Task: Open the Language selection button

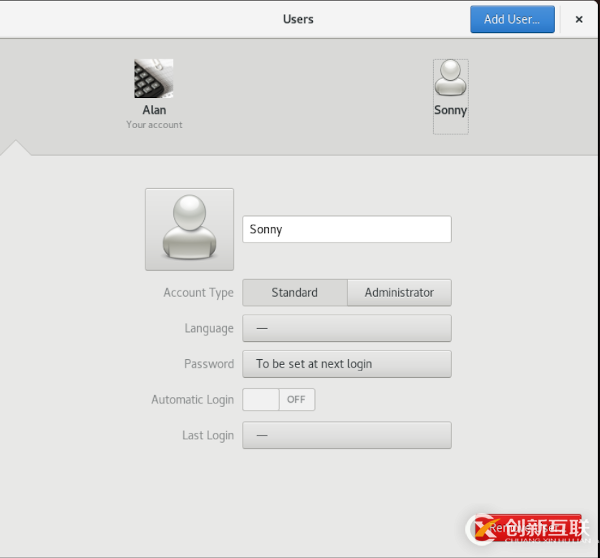Action: click(347, 328)
